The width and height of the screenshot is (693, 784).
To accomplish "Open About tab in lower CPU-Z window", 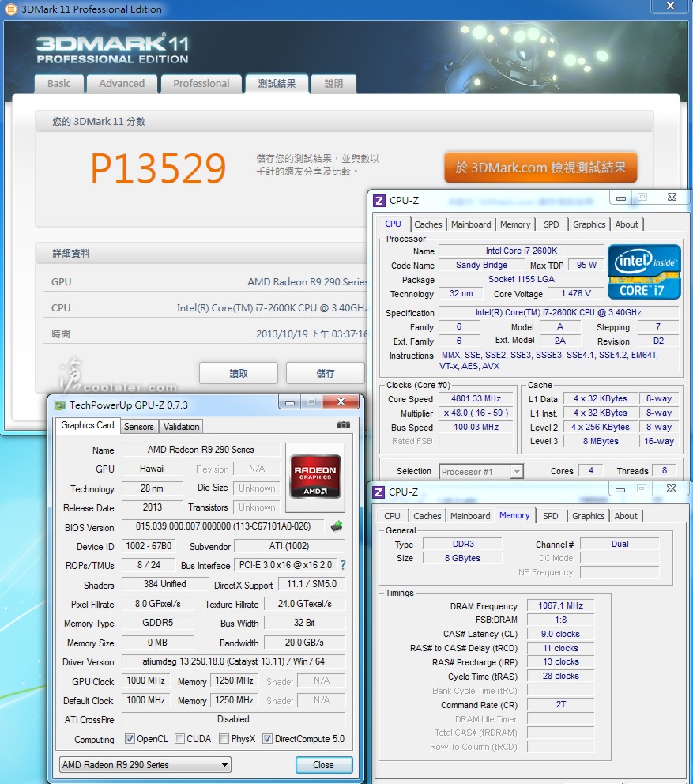I will [x=626, y=516].
